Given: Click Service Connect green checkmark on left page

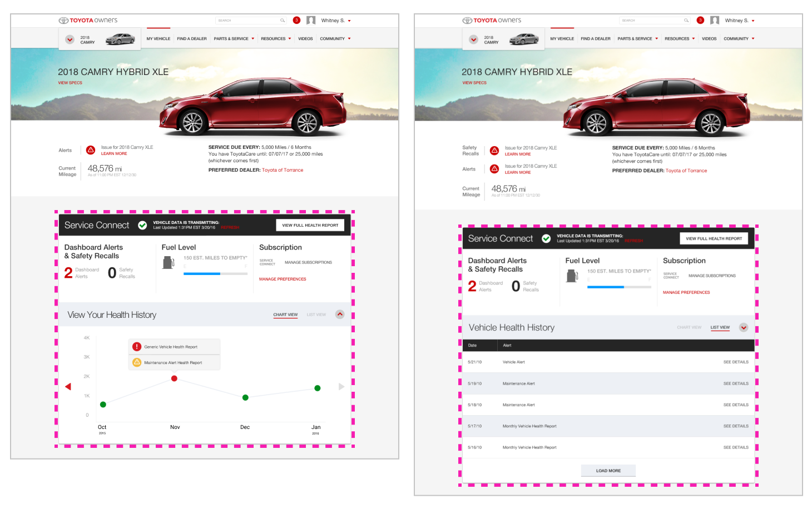Looking at the screenshot, I should (x=142, y=225).
